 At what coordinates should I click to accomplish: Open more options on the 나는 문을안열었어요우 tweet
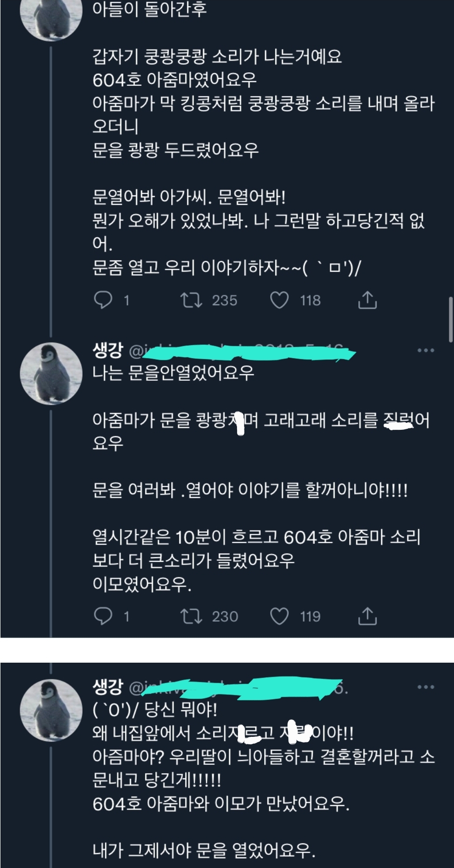coord(426,350)
